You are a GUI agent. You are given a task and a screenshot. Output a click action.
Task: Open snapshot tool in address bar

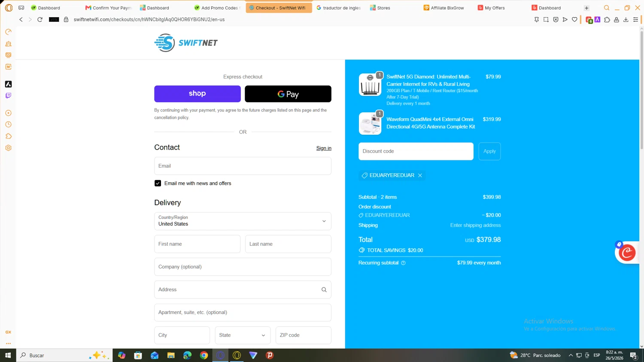coord(546,19)
